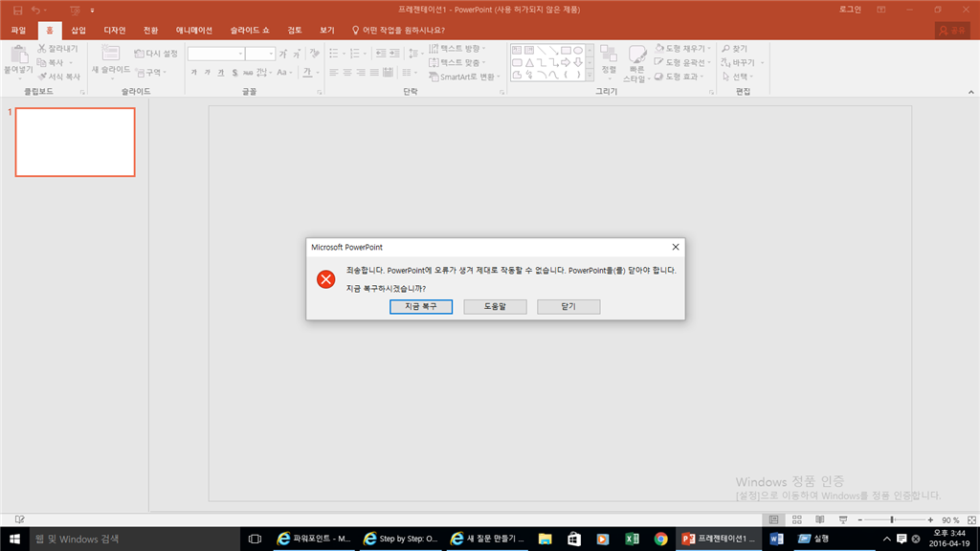The image size is (980, 551).
Task: Toggle italic 가 formatting
Action: pyautogui.click(x=208, y=73)
